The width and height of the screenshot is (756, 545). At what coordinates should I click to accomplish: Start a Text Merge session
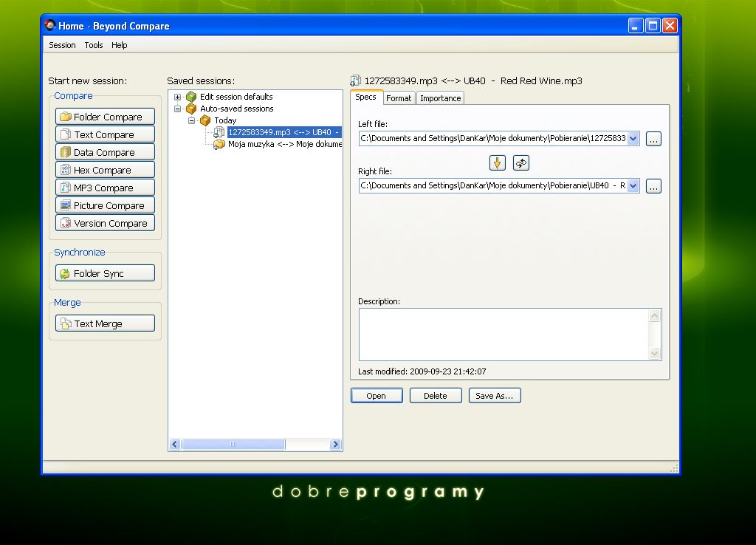point(105,323)
